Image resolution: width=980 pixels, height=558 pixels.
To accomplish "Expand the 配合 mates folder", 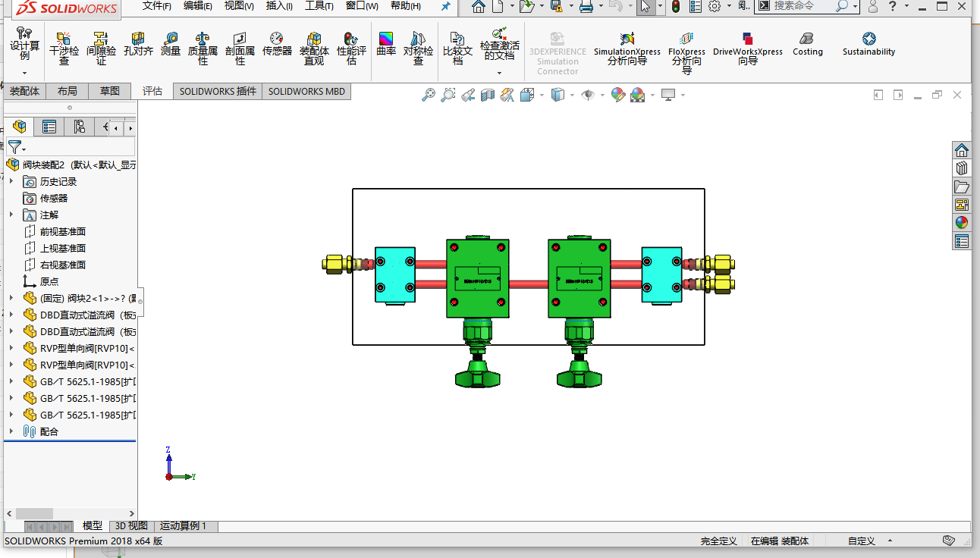I will (x=11, y=431).
